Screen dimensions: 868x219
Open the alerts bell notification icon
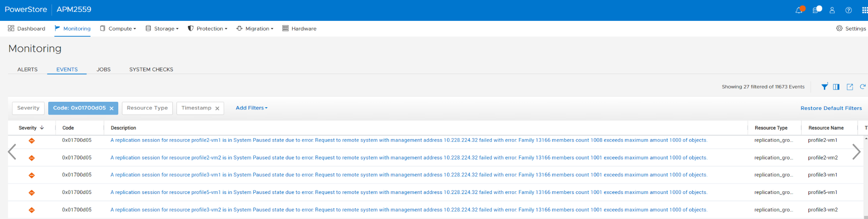(x=799, y=10)
